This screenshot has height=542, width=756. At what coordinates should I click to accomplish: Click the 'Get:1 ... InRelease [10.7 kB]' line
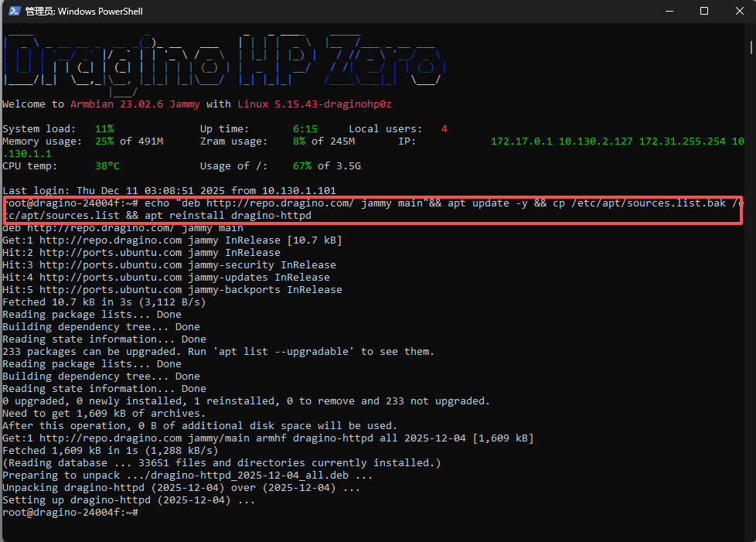point(172,240)
